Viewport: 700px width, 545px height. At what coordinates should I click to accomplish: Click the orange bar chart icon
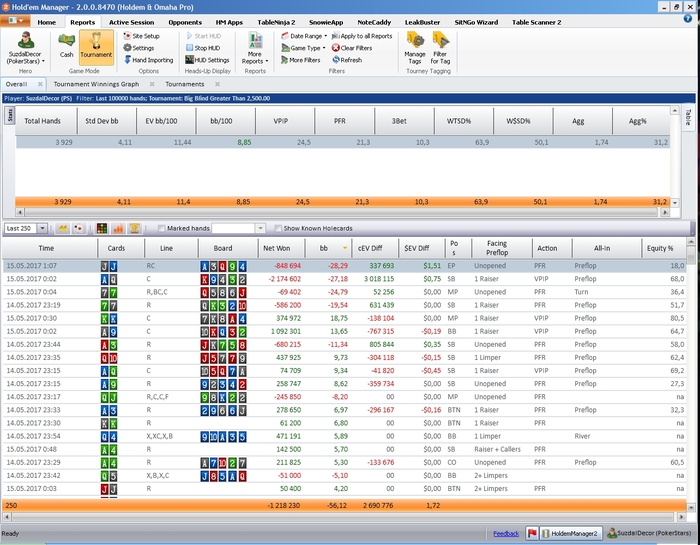pos(118,229)
